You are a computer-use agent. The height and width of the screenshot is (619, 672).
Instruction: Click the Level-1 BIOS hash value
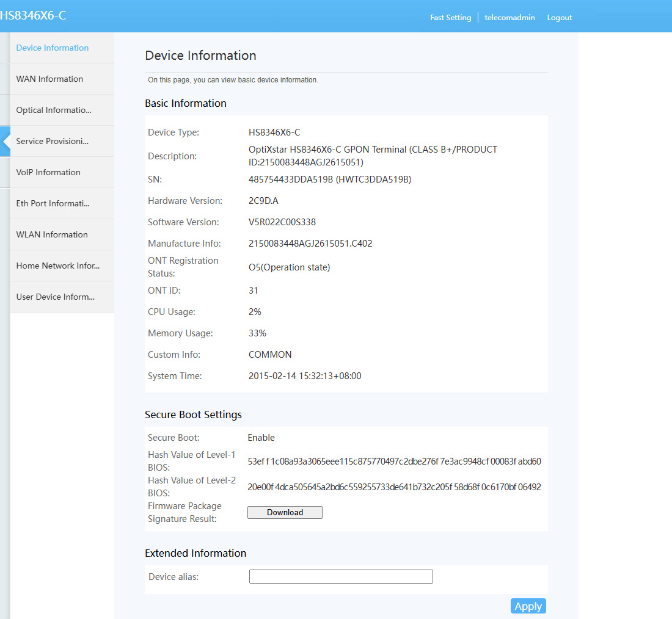(x=394, y=462)
